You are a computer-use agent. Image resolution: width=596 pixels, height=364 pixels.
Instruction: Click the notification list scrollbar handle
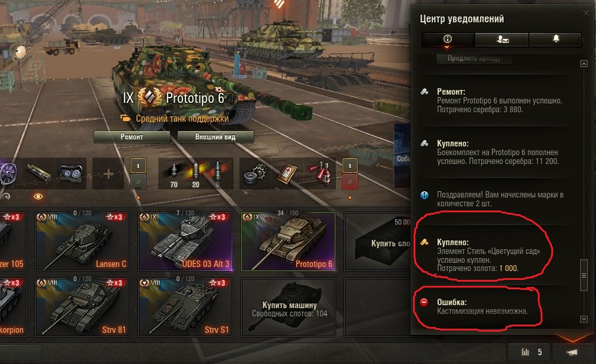(584, 275)
